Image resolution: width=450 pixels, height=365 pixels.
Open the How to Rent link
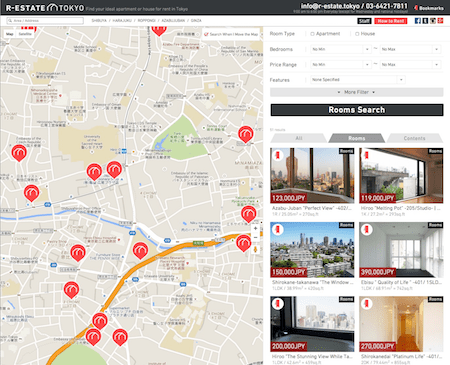click(391, 21)
